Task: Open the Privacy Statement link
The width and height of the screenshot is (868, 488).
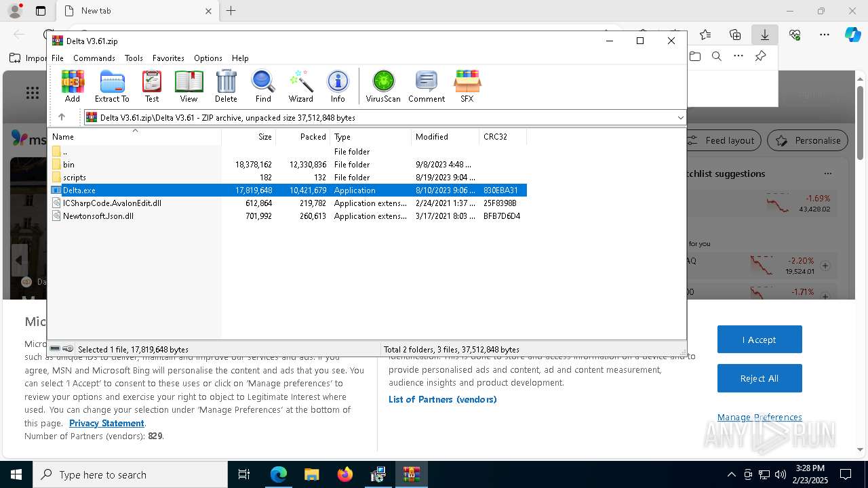Action: point(106,423)
